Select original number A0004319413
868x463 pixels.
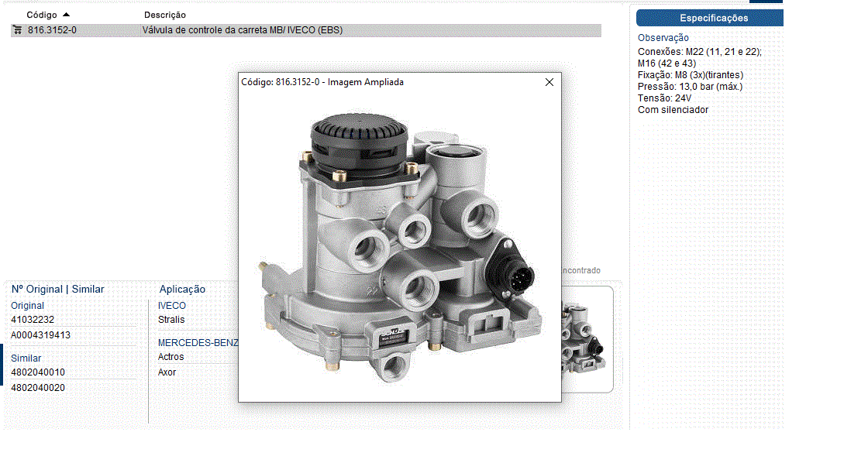40,335
